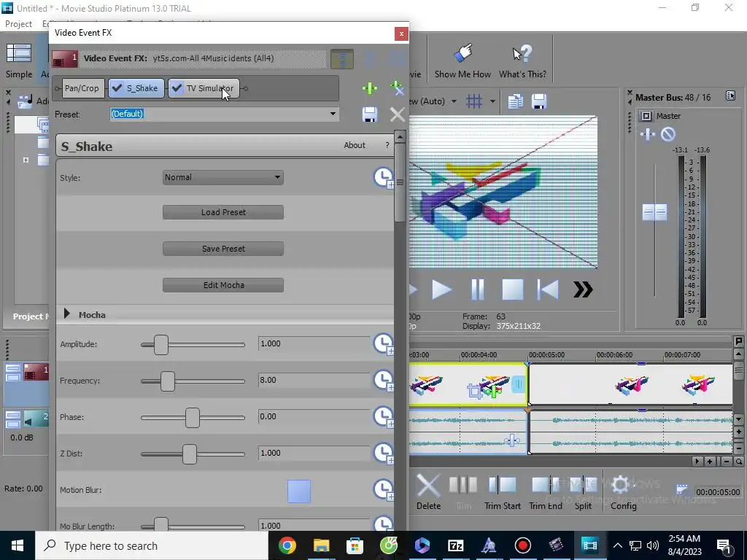
Task: Click the taskbar search box
Action: (152, 545)
